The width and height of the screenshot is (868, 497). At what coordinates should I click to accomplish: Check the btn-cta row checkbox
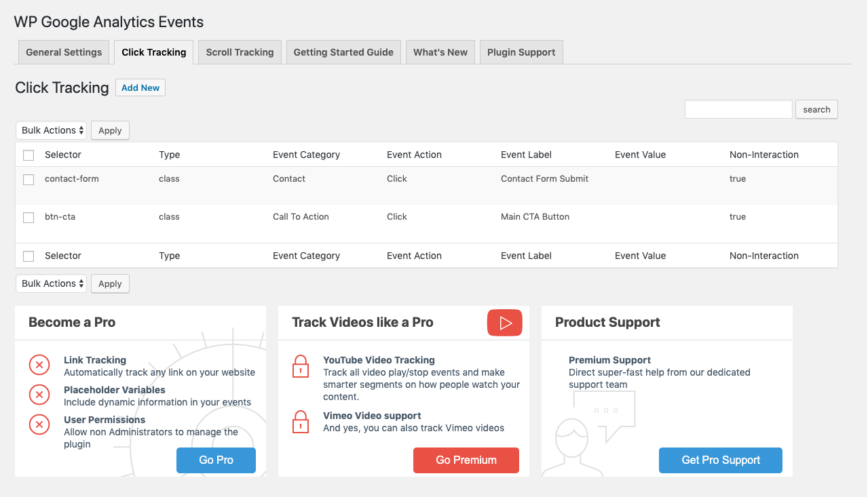pyautogui.click(x=29, y=218)
